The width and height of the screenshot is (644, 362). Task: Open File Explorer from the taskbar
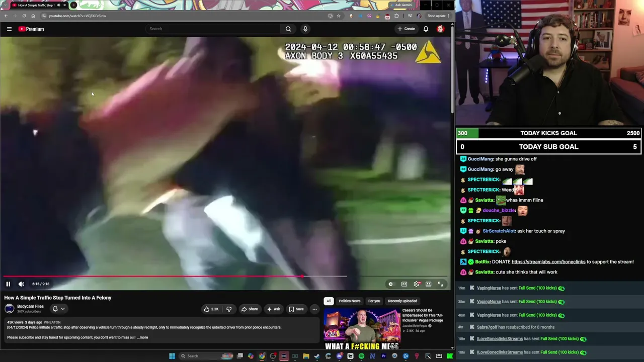(306, 356)
